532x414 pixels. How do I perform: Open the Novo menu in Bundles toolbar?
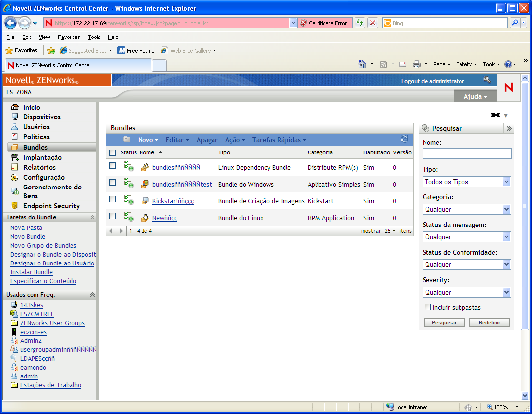tap(148, 140)
